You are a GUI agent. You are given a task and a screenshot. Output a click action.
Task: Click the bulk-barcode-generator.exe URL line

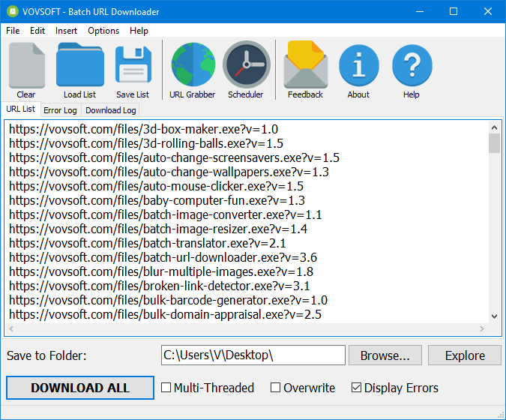coord(168,300)
